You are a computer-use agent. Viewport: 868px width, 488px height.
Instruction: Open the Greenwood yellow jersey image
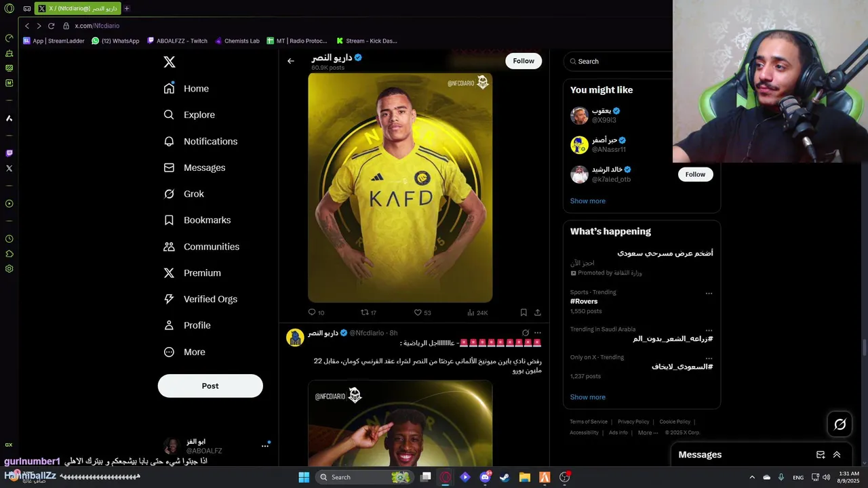[400, 188]
